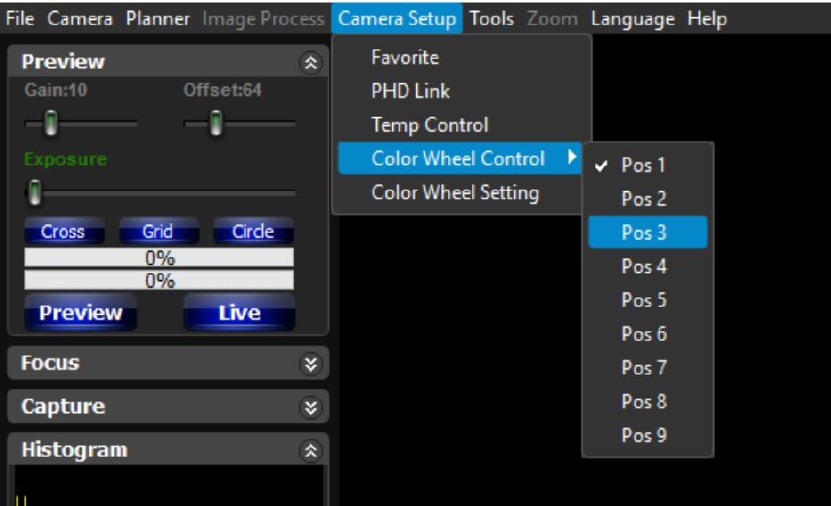Adjust the Offset slider
Image resolution: width=831 pixels, height=506 pixels.
[x=215, y=123]
